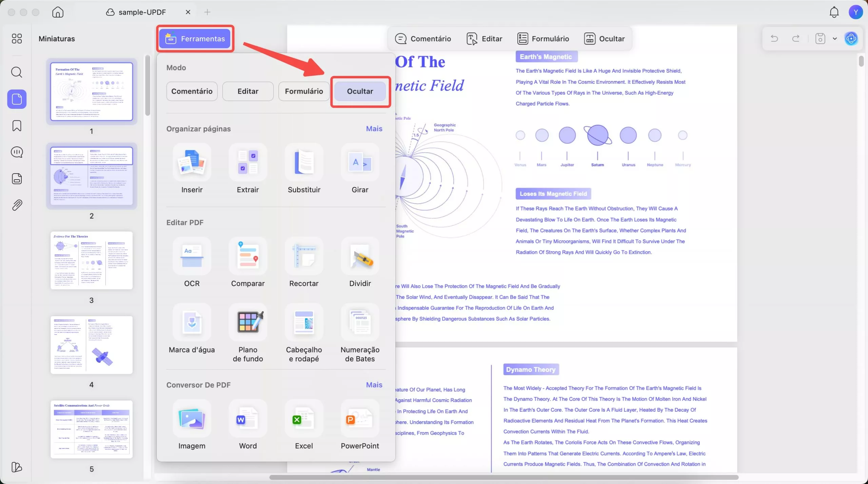Select Comentário mode in Modo section

pos(192,91)
